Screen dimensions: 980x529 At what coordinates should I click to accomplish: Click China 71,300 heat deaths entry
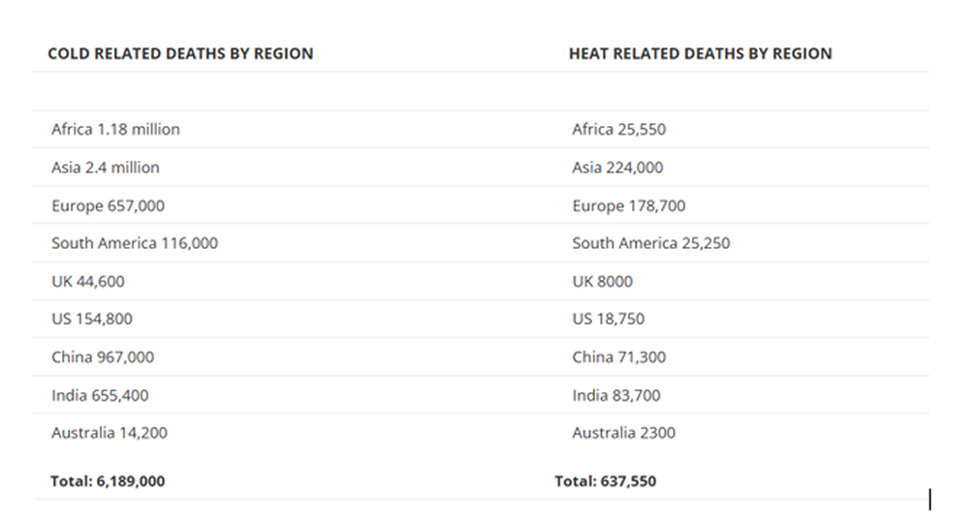click(x=618, y=357)
